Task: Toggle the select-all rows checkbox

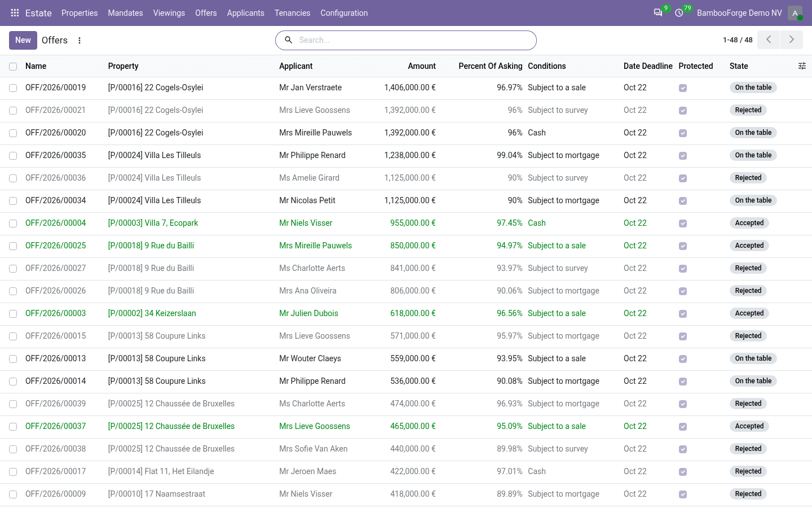Action: (13, 67)
